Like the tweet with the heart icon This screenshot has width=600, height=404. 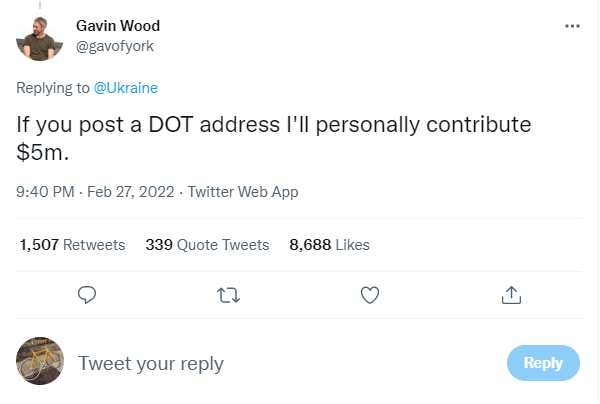370,294
